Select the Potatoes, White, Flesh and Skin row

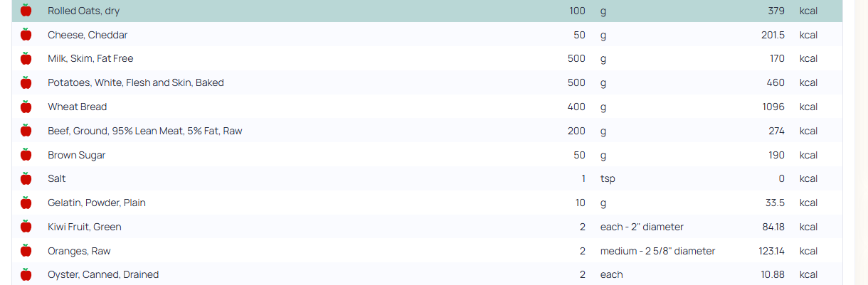point(135,82)
